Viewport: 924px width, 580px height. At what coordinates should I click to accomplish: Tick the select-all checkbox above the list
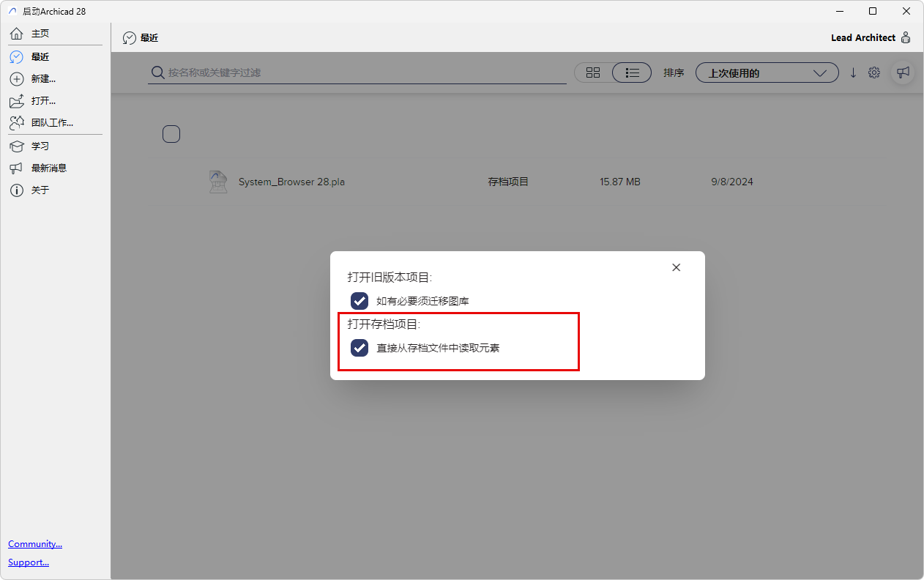[x=171, y=134]
